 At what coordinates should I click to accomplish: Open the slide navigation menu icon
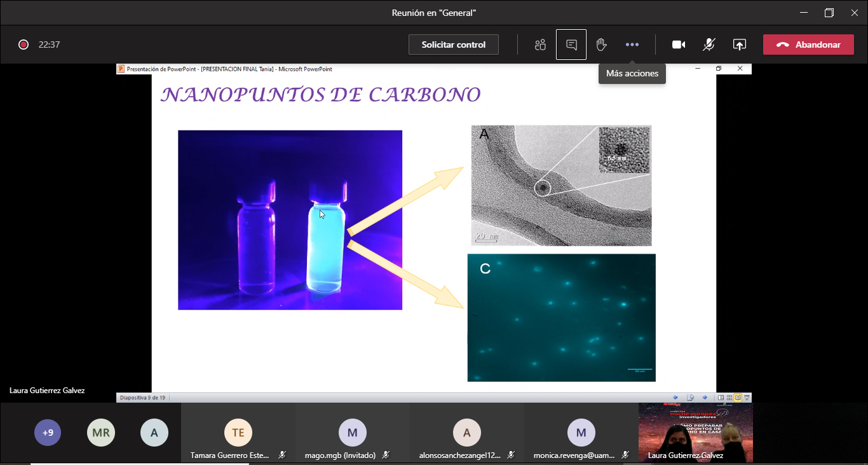[690, 398]
